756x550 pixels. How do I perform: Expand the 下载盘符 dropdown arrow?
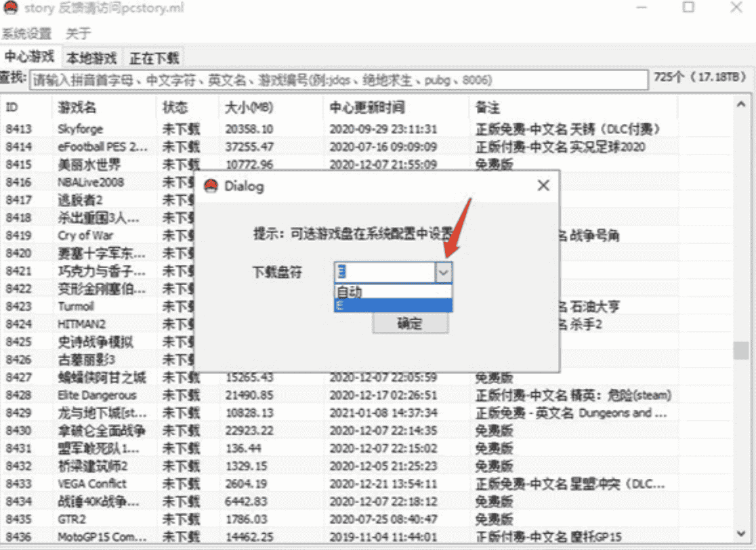(443, 272)
